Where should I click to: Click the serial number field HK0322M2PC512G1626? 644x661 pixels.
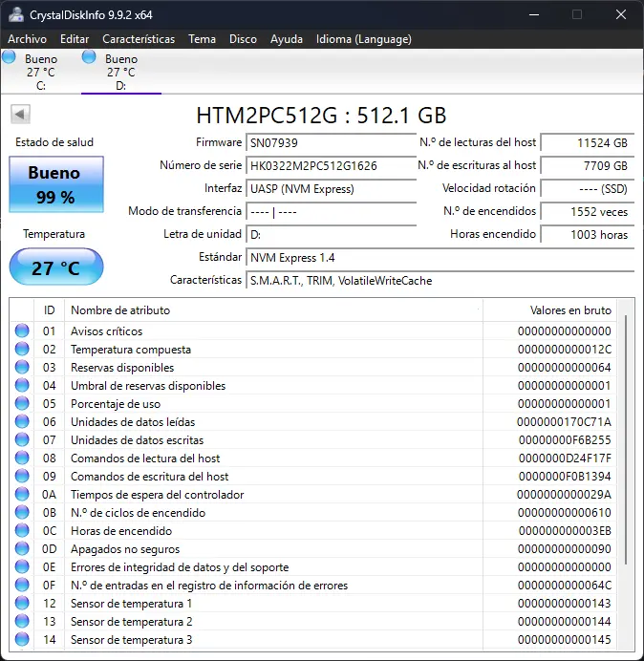click(331, 165)
